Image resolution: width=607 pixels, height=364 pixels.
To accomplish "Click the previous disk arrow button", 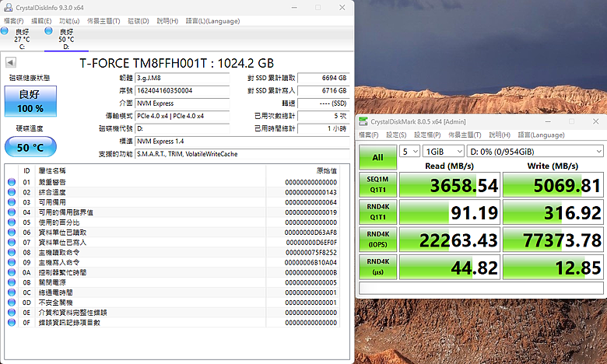I will pos(11,62).
